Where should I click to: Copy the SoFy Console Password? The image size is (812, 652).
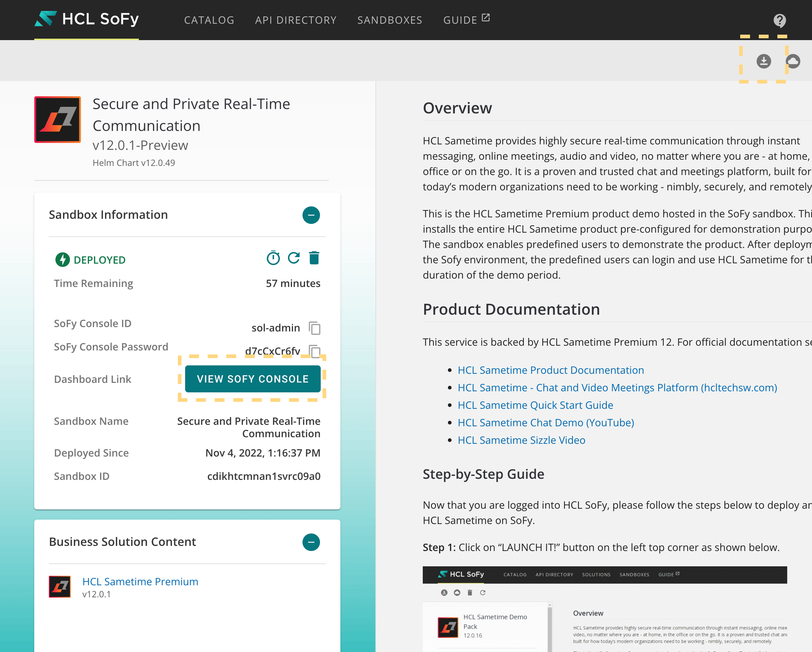[x=315, y=351]
